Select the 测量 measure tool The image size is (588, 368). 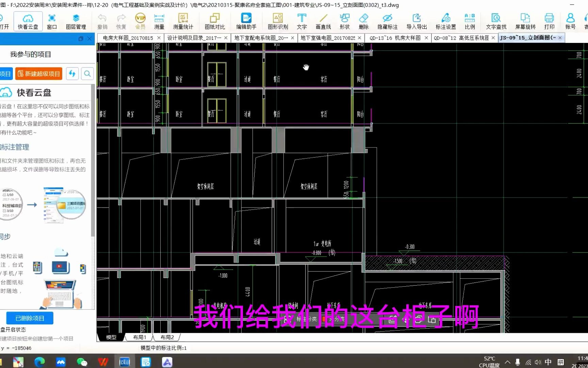coord(159,21)
